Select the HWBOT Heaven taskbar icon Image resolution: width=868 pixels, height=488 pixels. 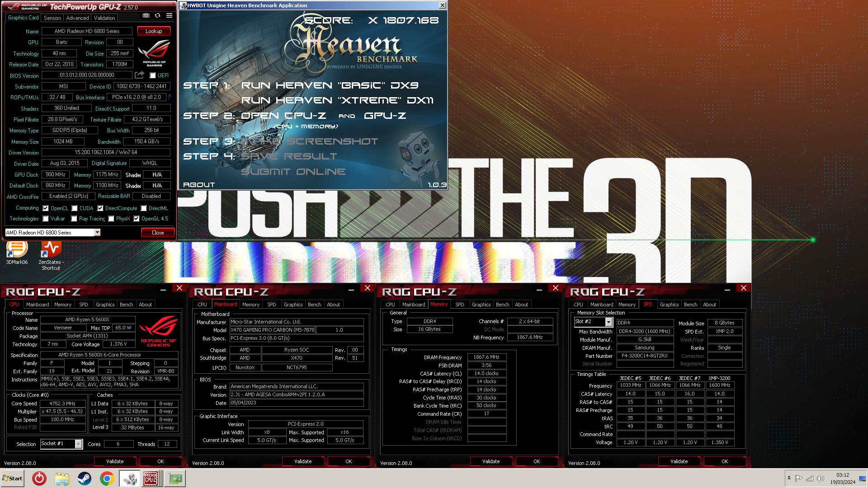coord(129,479)
